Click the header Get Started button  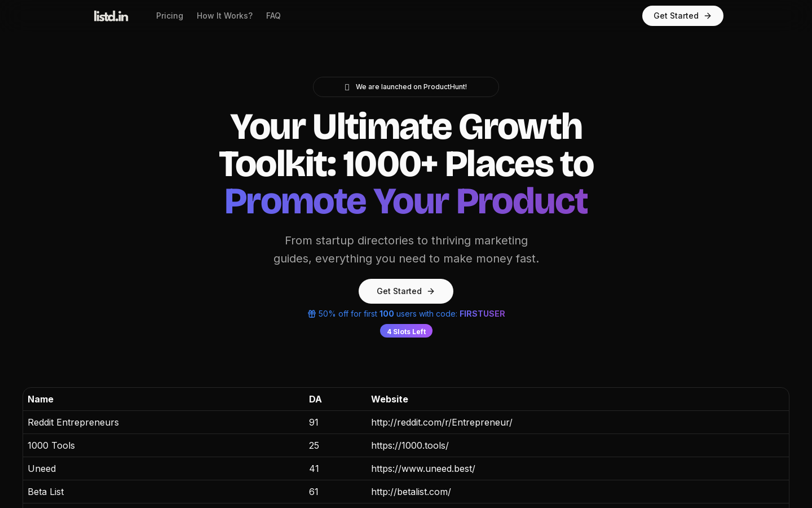[683, 16]
